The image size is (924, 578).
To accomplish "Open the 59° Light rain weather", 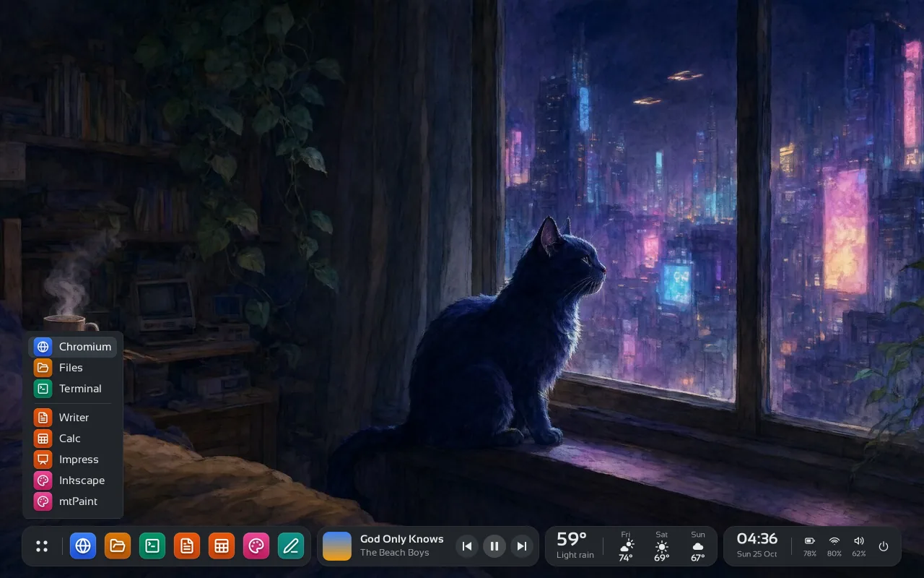I will [x=575, y=545].
